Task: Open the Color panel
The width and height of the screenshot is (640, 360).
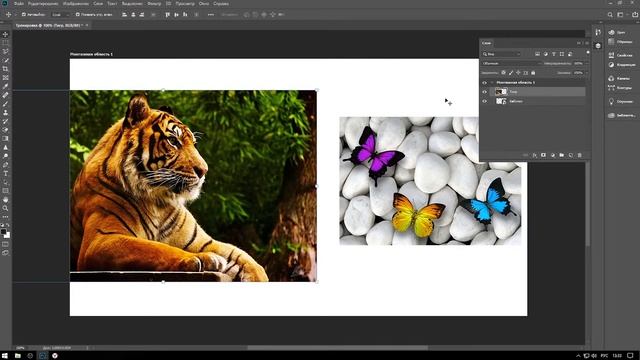Action: point(617,32)
